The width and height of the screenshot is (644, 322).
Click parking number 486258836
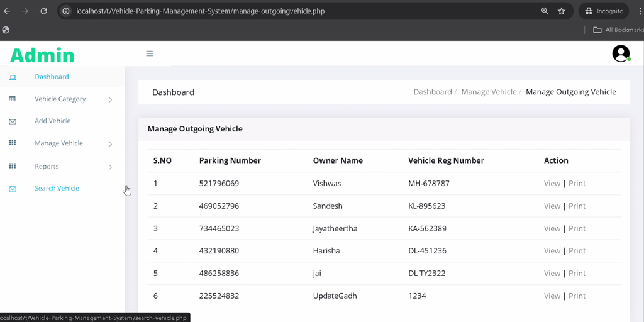[219, 273]
